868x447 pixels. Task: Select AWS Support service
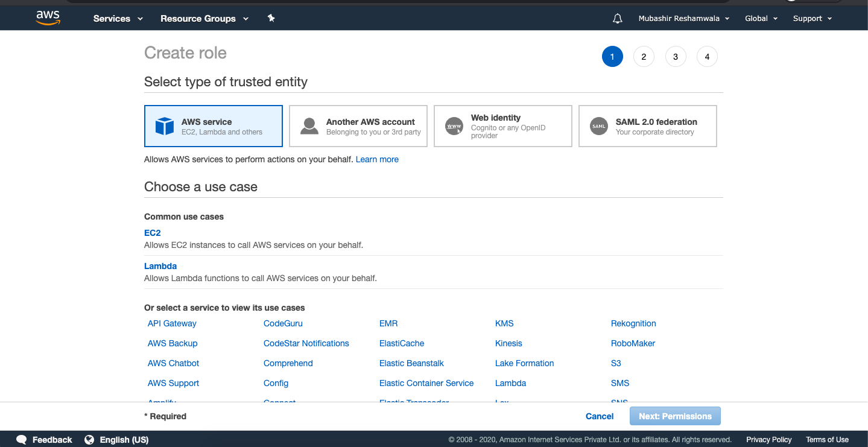coord(173,383)
